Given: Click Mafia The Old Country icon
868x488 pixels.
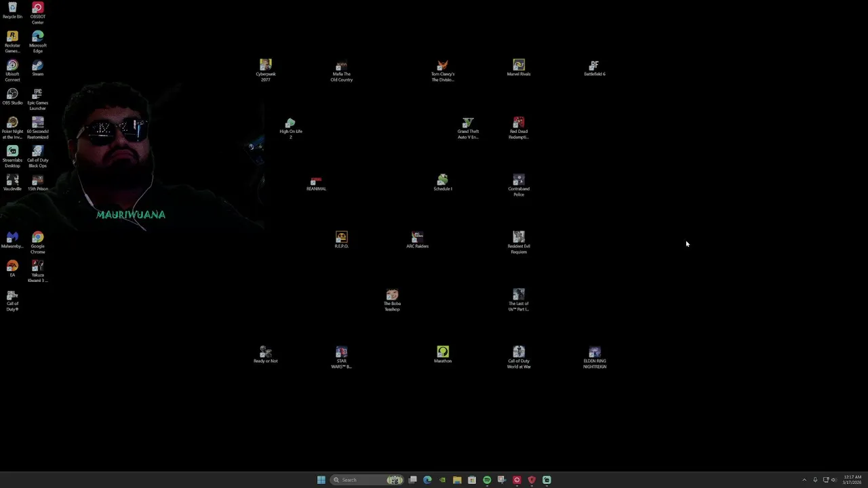Looking at the screenshot, I should [342, 70].
